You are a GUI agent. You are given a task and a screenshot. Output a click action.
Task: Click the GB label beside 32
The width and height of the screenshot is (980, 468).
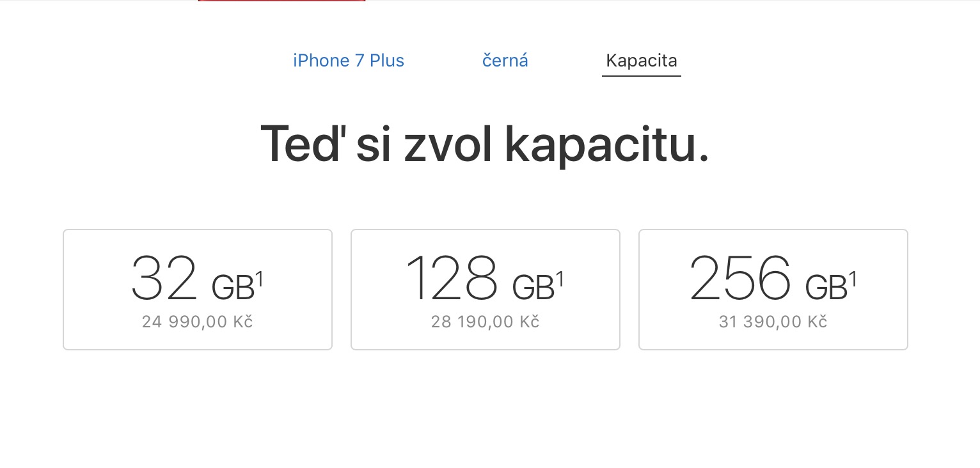(233, 288)
